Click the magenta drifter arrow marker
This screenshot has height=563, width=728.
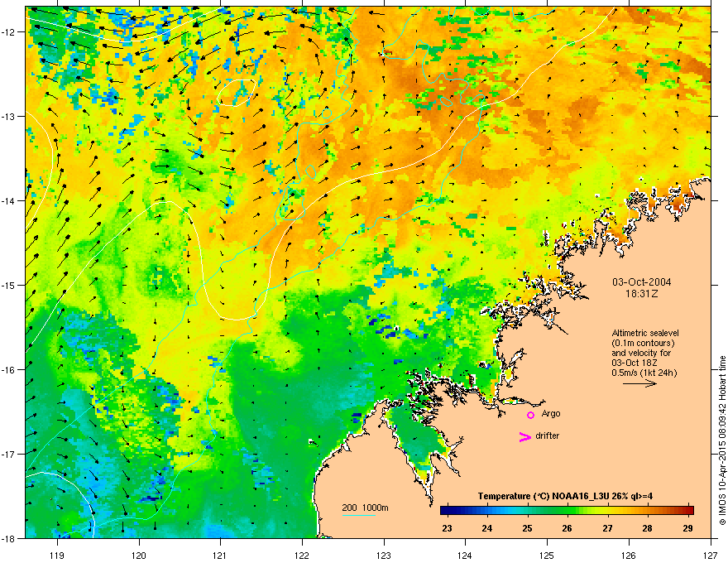click(525, 436)
